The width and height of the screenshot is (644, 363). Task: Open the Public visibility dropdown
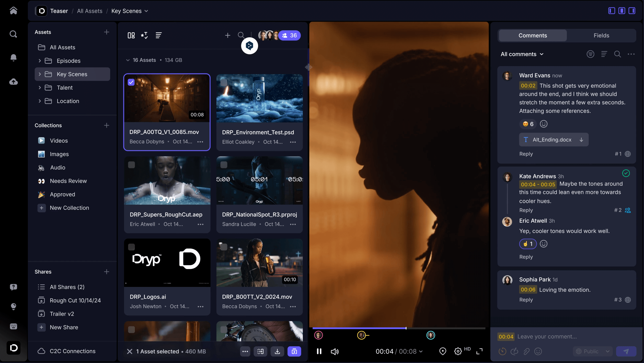pyautogui.click(x=592, y=351)
